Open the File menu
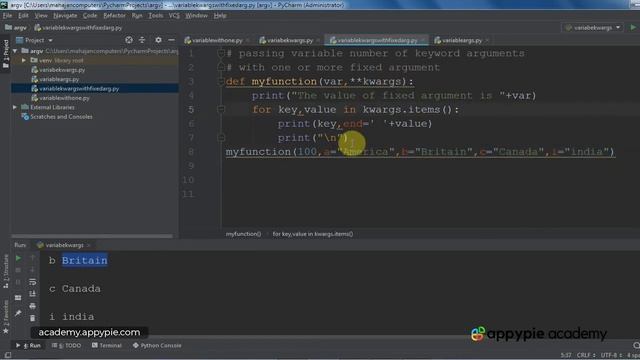The height and width of the screenshot is (360, 640). tap(7, 16)
